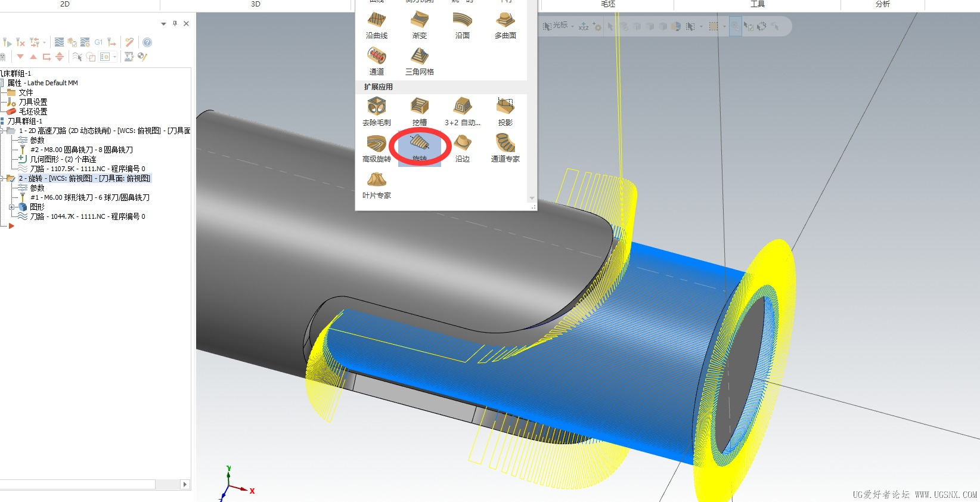Click the highlighted 旋转 rotary toolpath
This screenshot has width=980, height=502.
tap(420, 148)
